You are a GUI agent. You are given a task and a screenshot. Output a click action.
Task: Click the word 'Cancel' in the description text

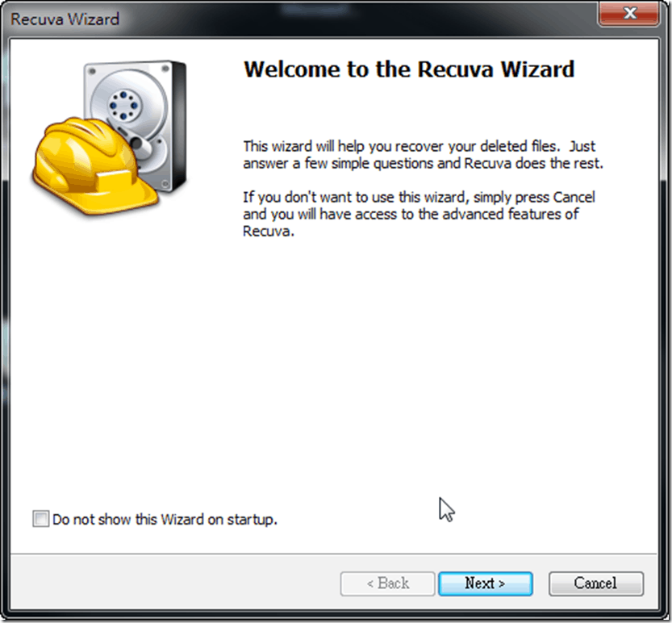pyautogui.click(x=574, y=197)
